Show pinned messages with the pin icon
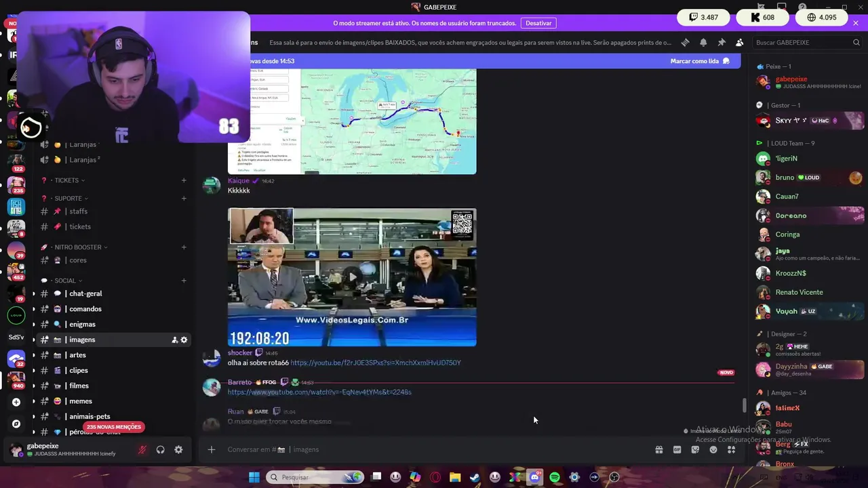Image resolution: width=868 pixels, height=488 pixels. tap(722, 42)
